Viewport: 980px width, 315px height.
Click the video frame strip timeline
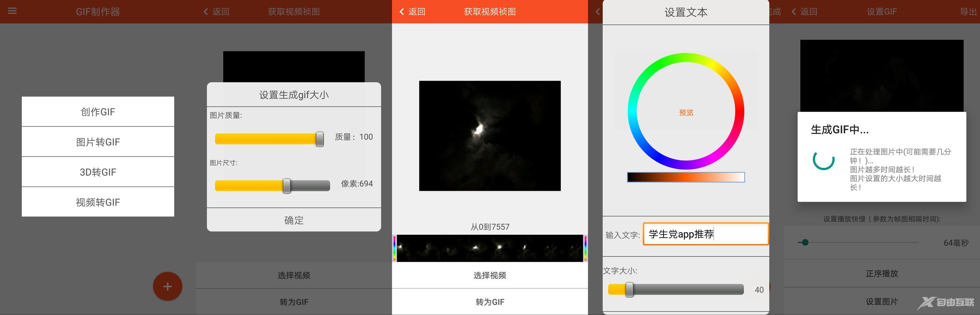pyautogui.click(x=490, y=248)
